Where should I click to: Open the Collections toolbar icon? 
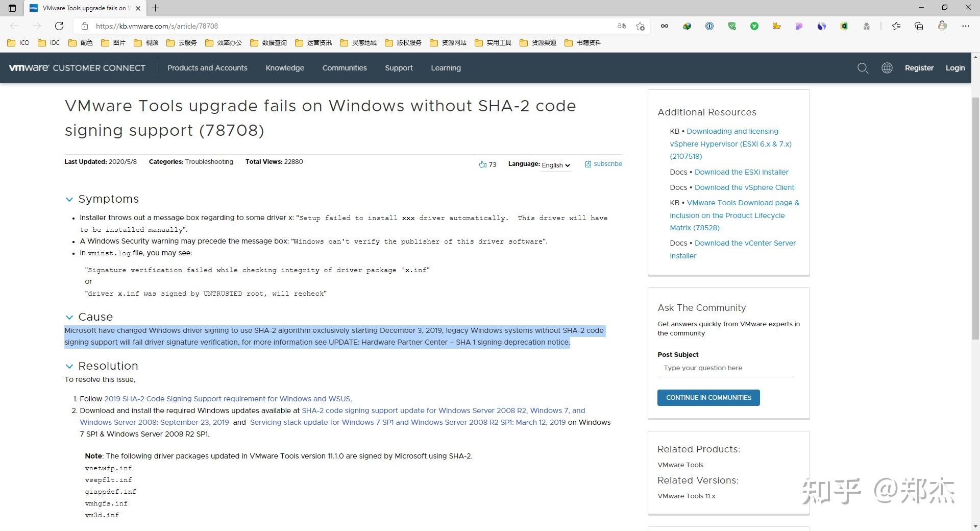(919, 26)
